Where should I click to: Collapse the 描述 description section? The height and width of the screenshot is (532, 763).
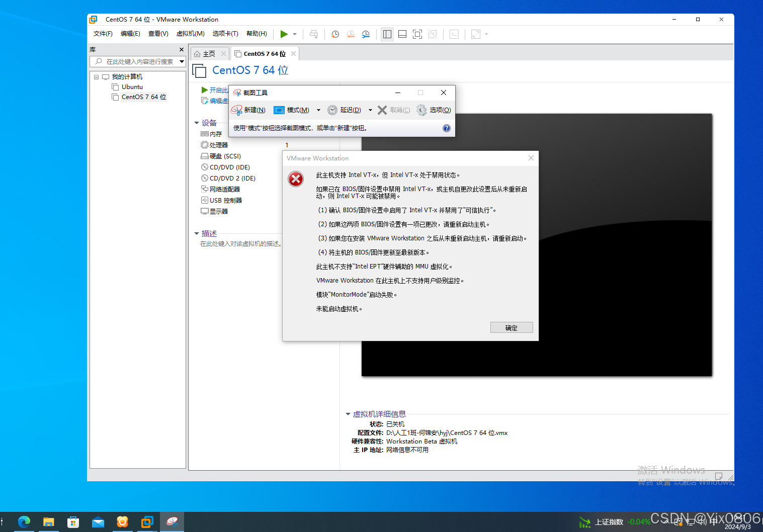click(197, 233)
